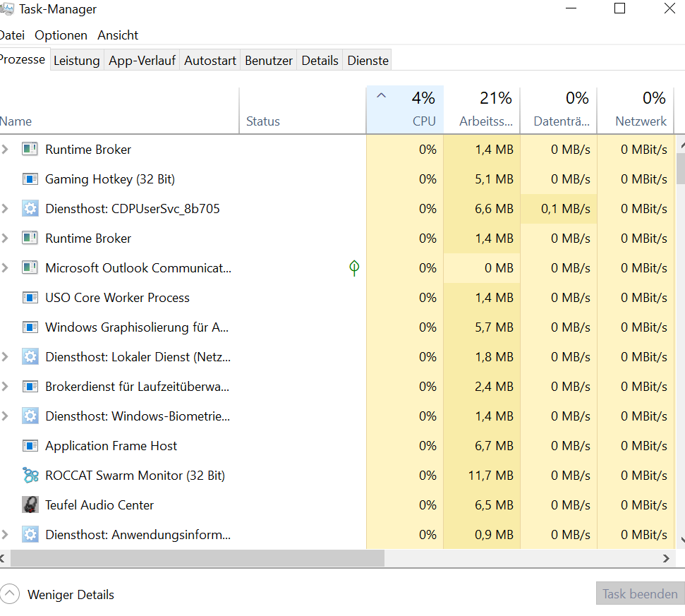Click the green leaf suspended-status icon
This screenshot has width=685, height=616.
click(x=354, y=268)
